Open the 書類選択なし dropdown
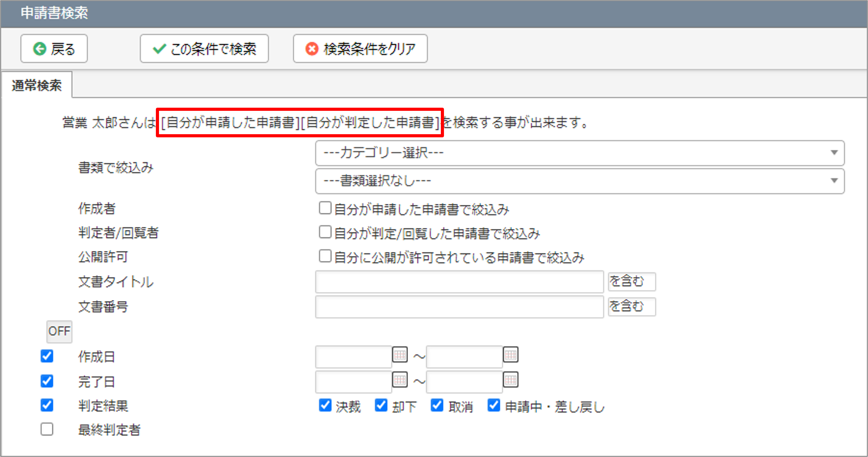Screen dimensions: 868x457 click(x=580, y=181)
